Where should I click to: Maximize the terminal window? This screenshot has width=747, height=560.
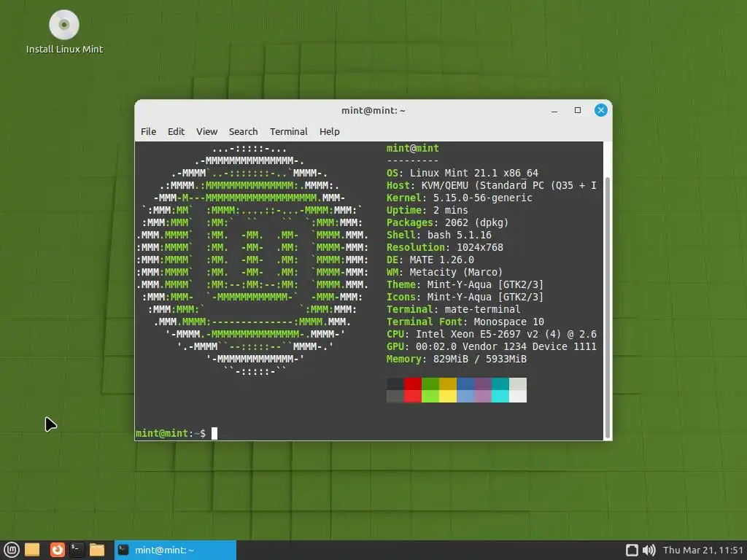click(578, 111)
